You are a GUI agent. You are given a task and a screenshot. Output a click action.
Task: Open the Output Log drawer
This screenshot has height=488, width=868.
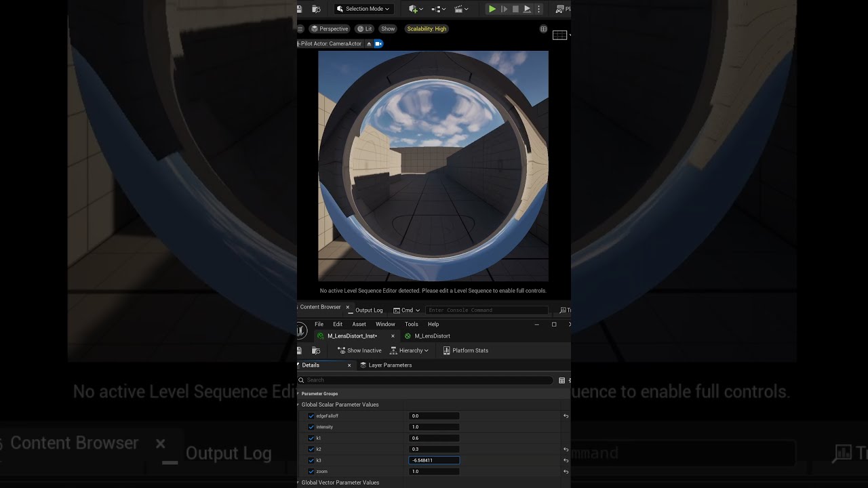tap(369, 310)
